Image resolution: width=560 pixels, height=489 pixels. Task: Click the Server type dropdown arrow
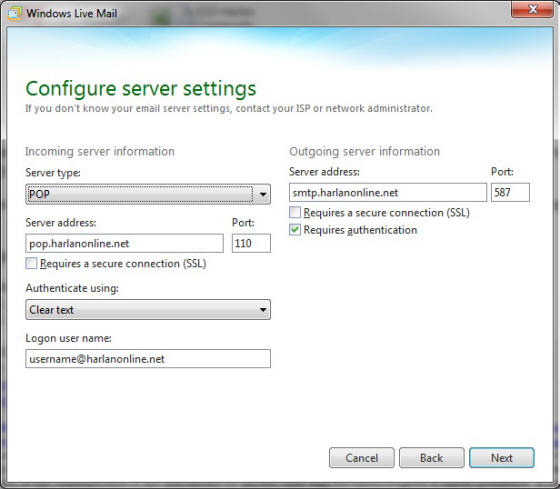pos(263,194)
